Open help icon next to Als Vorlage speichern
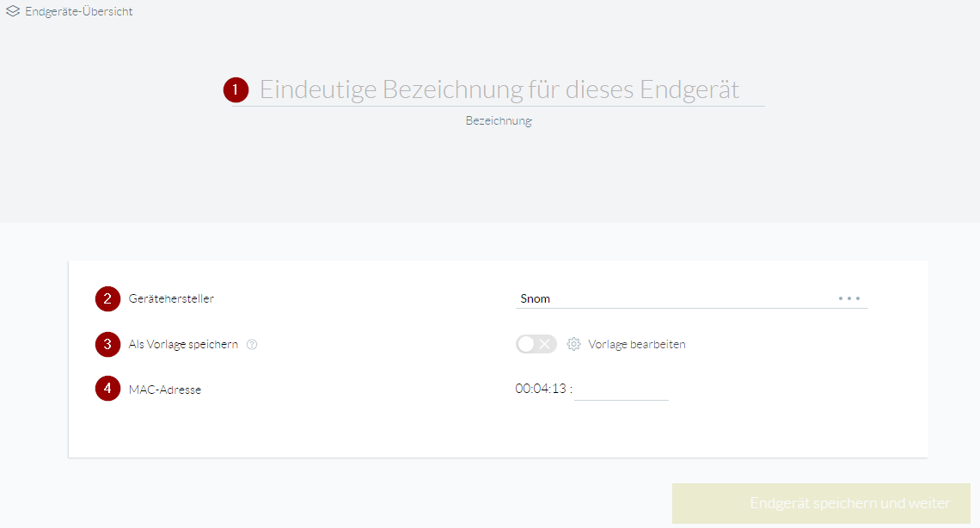 click(252, 344)
